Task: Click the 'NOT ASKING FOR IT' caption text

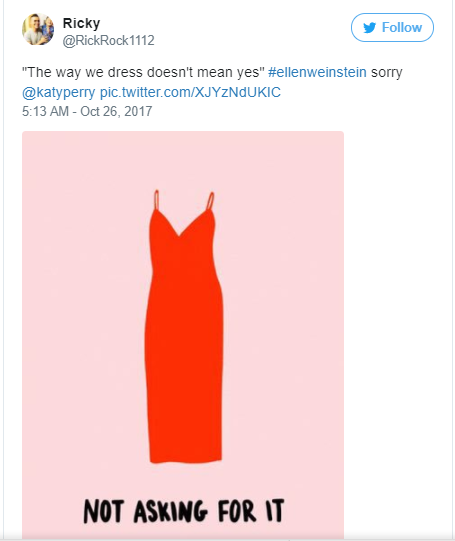Action: point(184,511)
